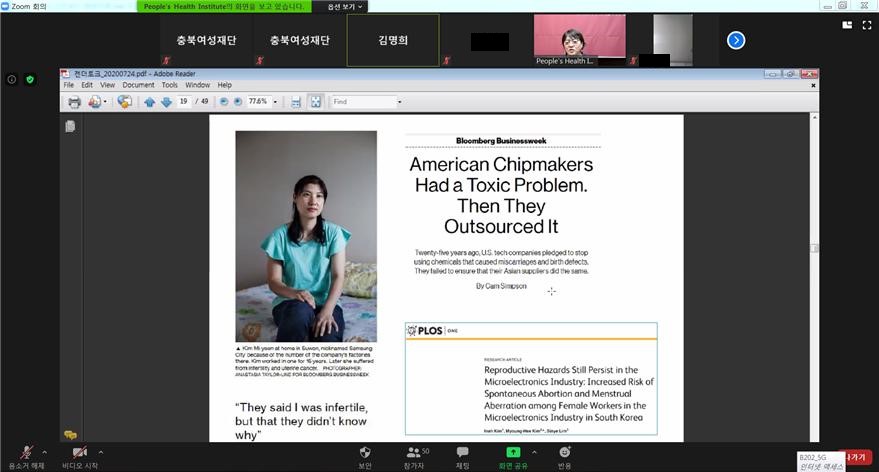This screenshot has height=472, width=879.
Task: Click the Find search box
Action: 363,101
